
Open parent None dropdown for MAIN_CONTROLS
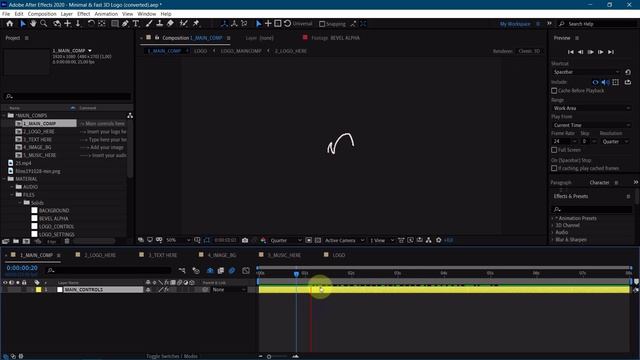229,290
